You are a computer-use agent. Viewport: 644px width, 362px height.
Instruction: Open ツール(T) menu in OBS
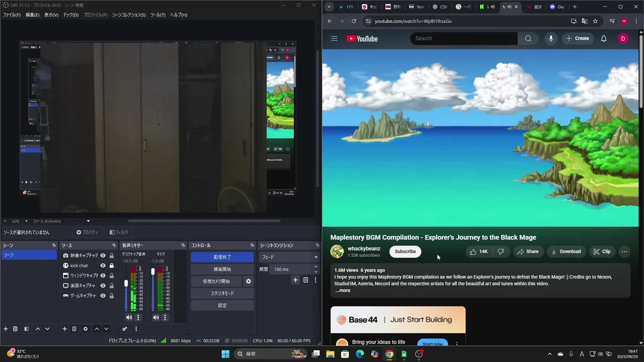coord(157,15)
